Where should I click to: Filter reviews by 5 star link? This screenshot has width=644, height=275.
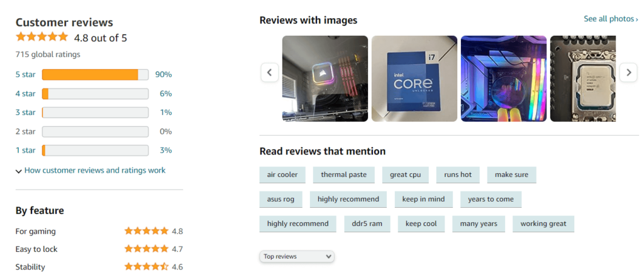point(25,75)
